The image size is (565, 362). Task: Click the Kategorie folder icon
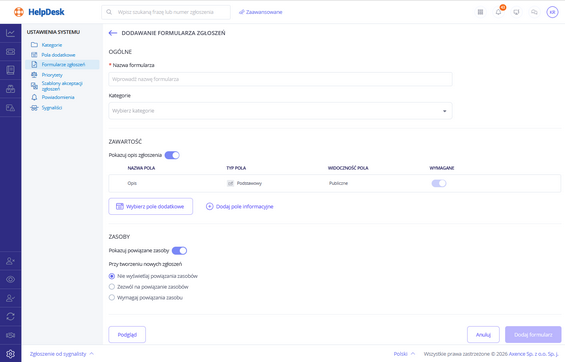34,45
